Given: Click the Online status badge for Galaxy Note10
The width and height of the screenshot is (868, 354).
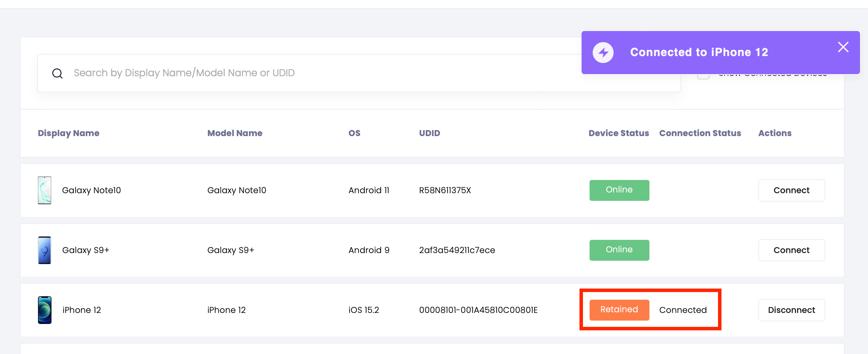Looking at the screenshot, I should 619,190.
